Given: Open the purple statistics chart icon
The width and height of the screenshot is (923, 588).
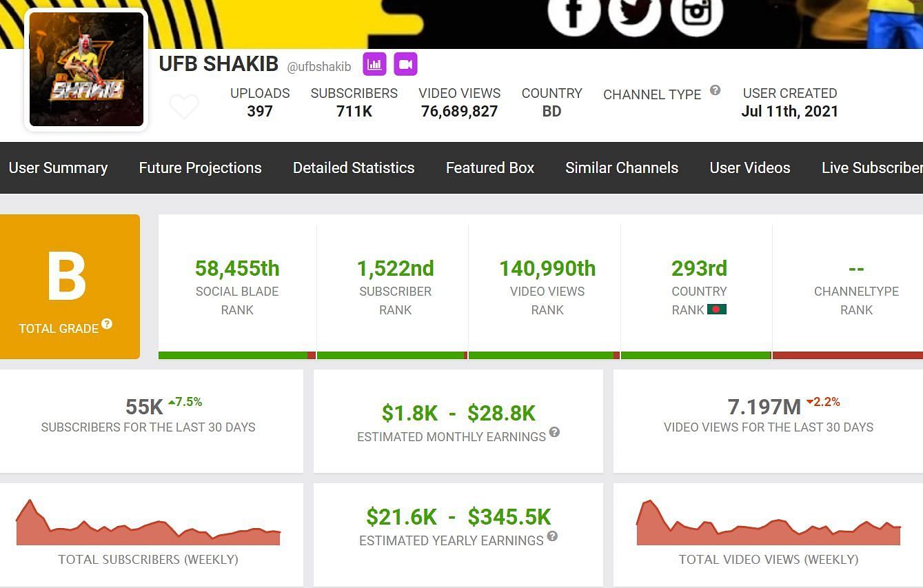Looking at the screenshot, I should click(374, 64).
